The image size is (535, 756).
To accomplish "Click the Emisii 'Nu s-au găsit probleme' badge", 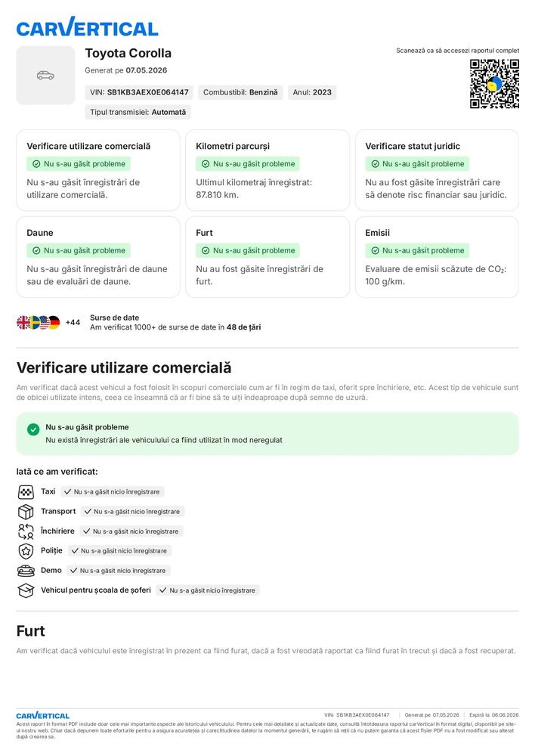I will point(417,251).
